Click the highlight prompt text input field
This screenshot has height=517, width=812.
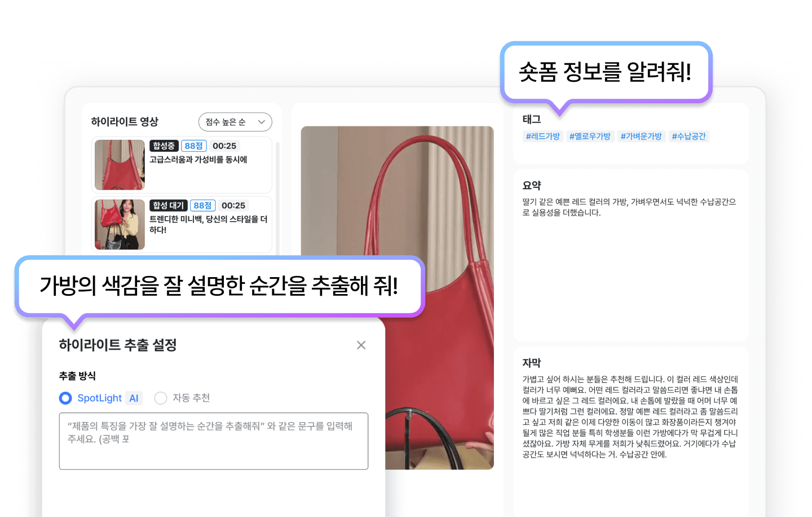(x=214, y=441)
